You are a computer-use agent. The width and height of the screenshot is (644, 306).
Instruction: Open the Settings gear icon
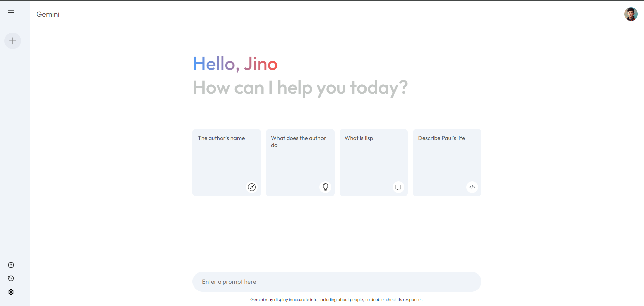coord(11,292)
